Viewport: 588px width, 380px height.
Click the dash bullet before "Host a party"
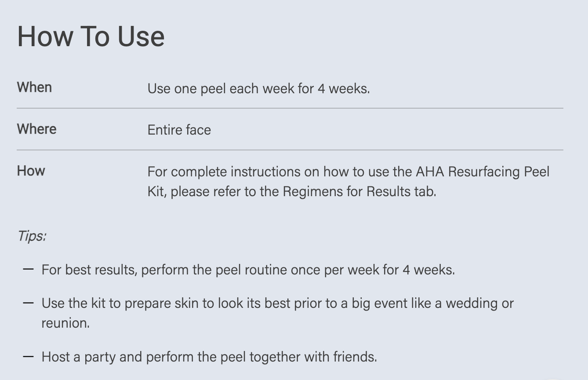tap(28, 356)
